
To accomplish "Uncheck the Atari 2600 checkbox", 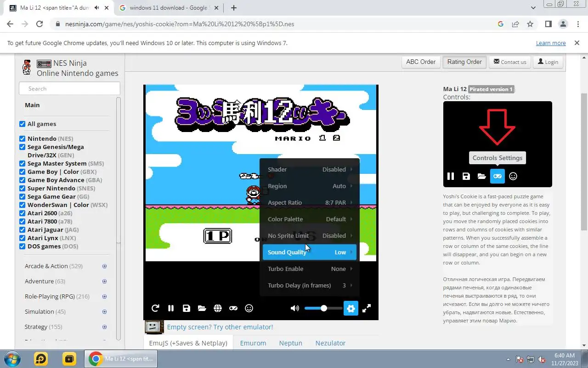I will coord(22,213).
